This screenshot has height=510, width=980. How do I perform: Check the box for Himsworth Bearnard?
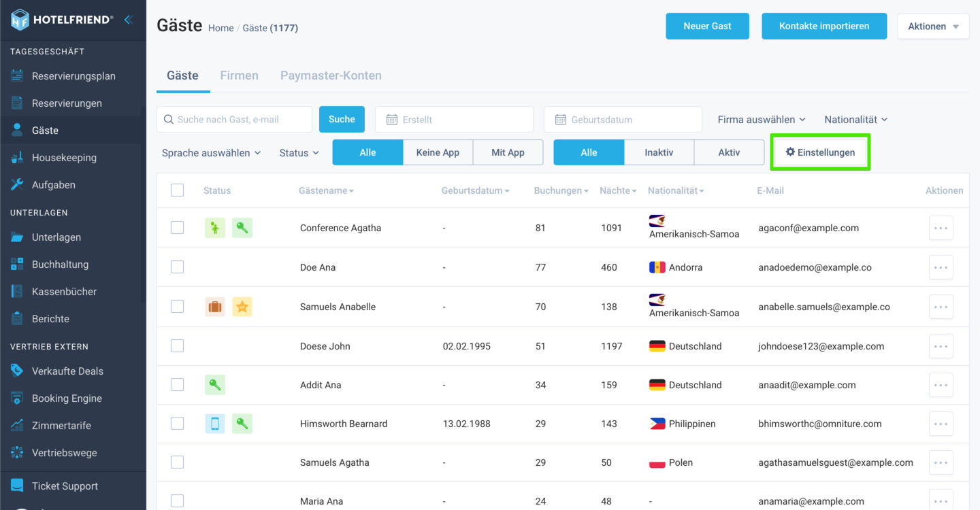(177, 424)
